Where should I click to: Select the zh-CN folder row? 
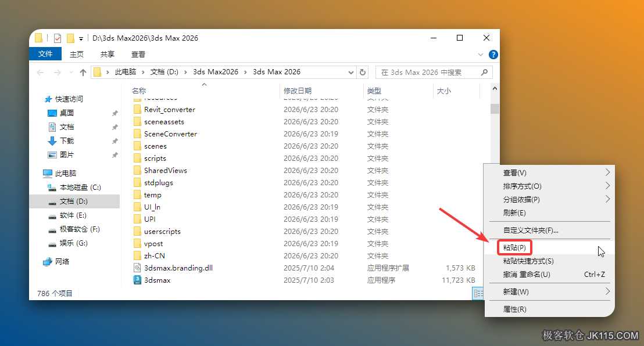click(x=305, y=255)
